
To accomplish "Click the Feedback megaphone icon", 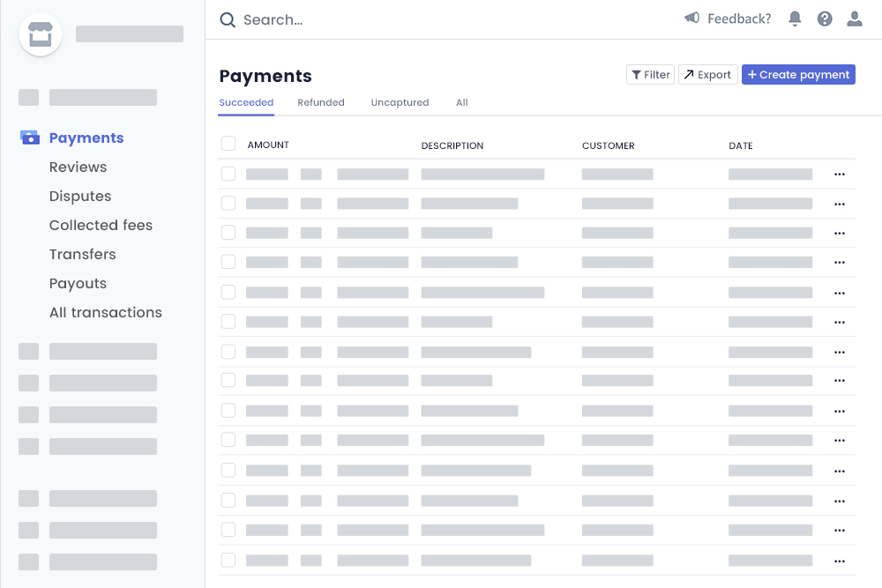I will [x=692, y=18].
